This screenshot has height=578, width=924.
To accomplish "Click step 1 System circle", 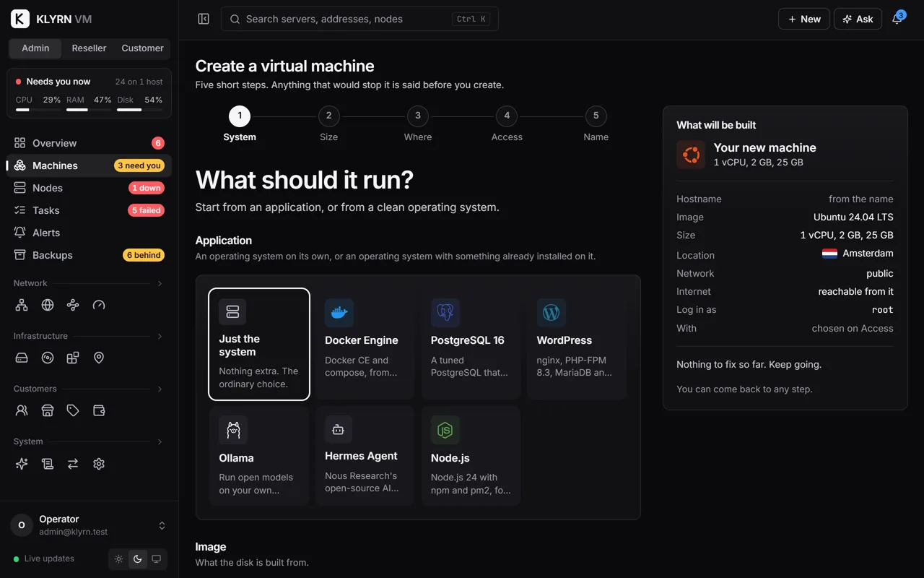I will point(240,116).
